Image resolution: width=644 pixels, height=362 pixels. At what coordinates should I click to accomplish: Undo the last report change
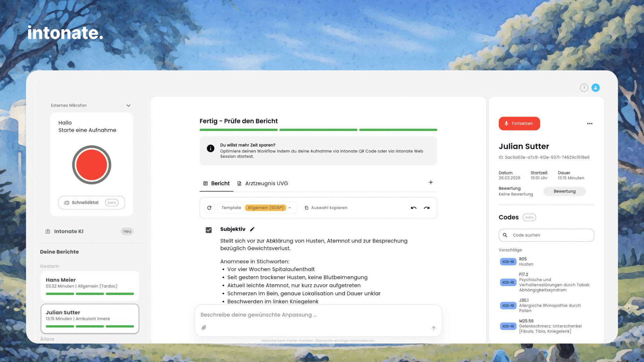tap(414, 208)
